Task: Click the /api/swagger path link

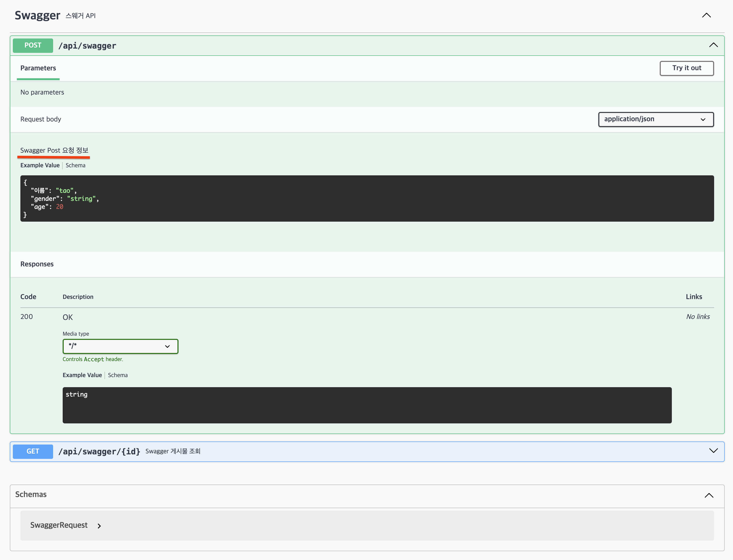Action: click(87, 46)
